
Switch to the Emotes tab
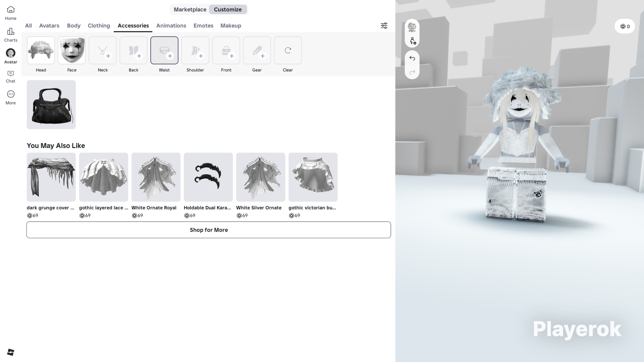pyautogui.click(x=203, y=26)
